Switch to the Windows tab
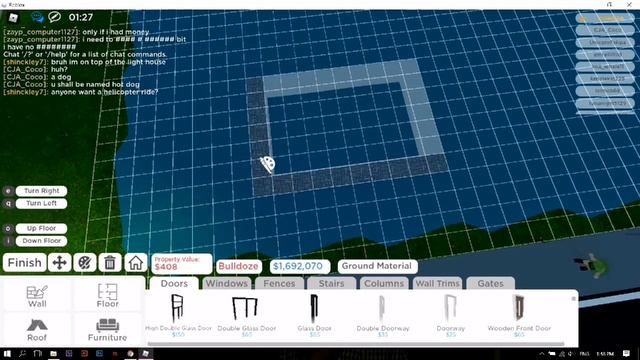 click(227, 283)
